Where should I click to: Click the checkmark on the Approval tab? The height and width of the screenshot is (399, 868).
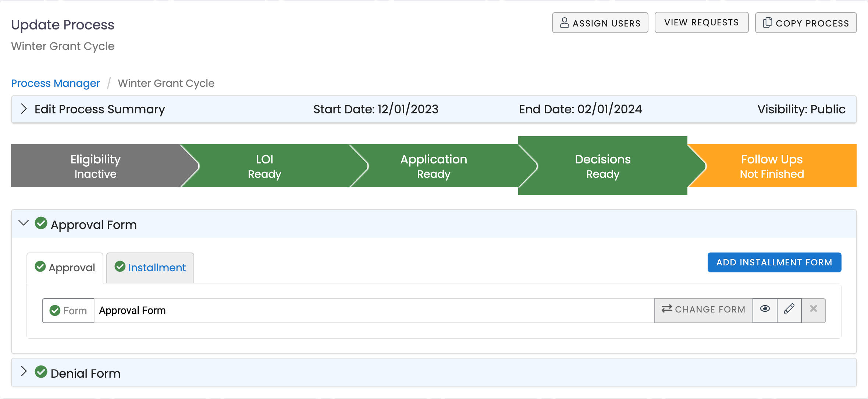tap(40, 266)
